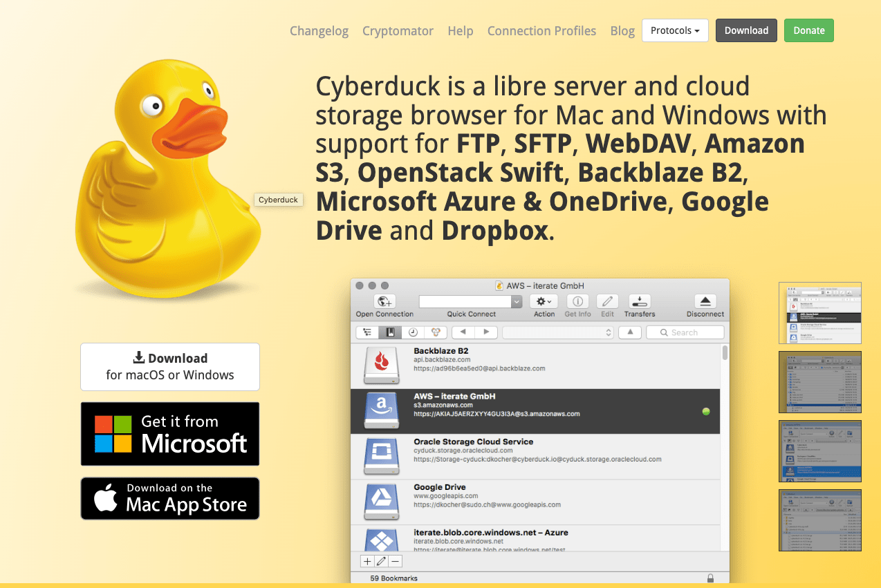Click the AWS Amazon drive icon
The image size is (881, 588).
382,412
